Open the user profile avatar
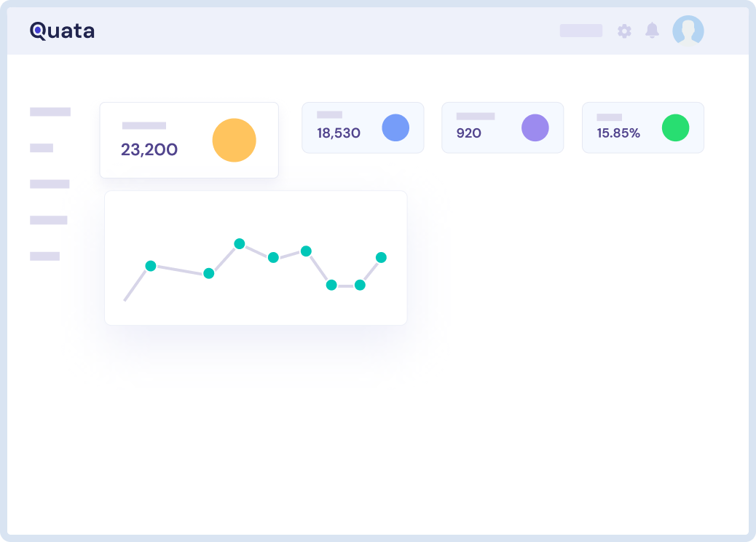Viewport: 756px width, 542px height. pos(688,31)
